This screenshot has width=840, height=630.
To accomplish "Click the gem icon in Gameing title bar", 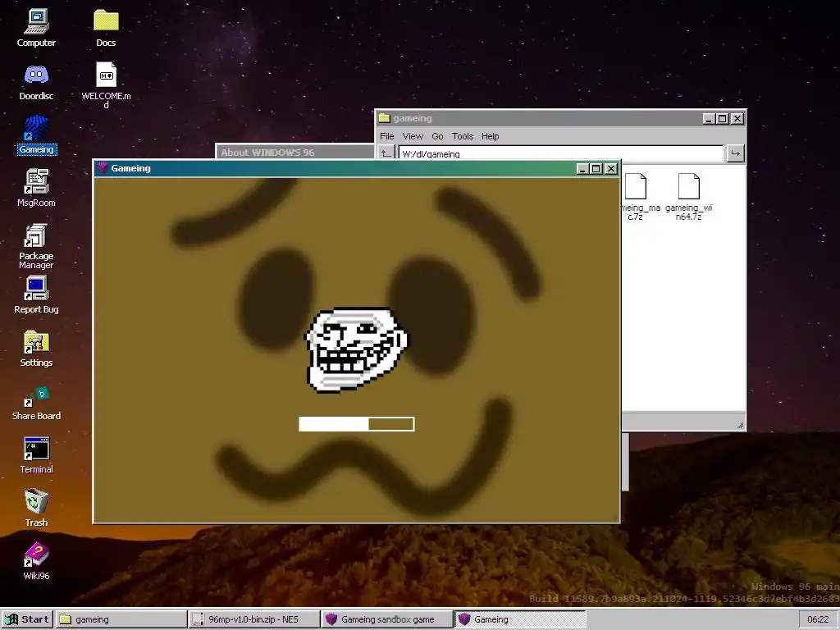I will 103,168.
